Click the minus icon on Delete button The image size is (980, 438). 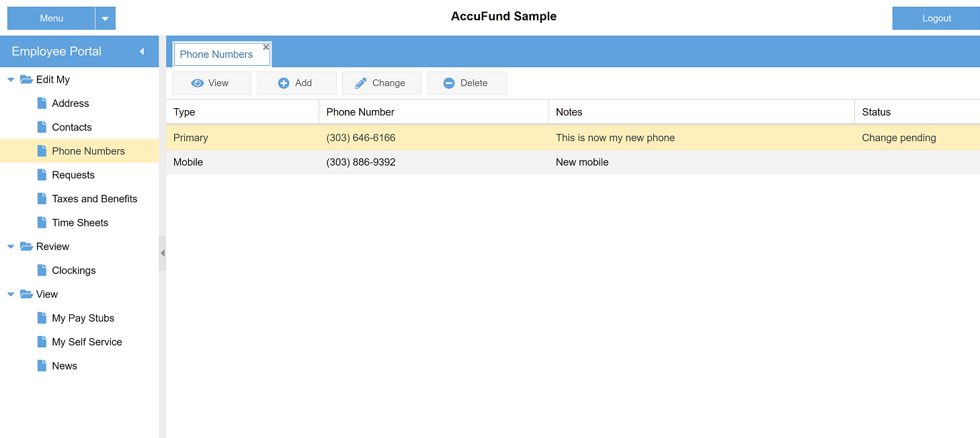pyautogui.click(x=449, y=83)
